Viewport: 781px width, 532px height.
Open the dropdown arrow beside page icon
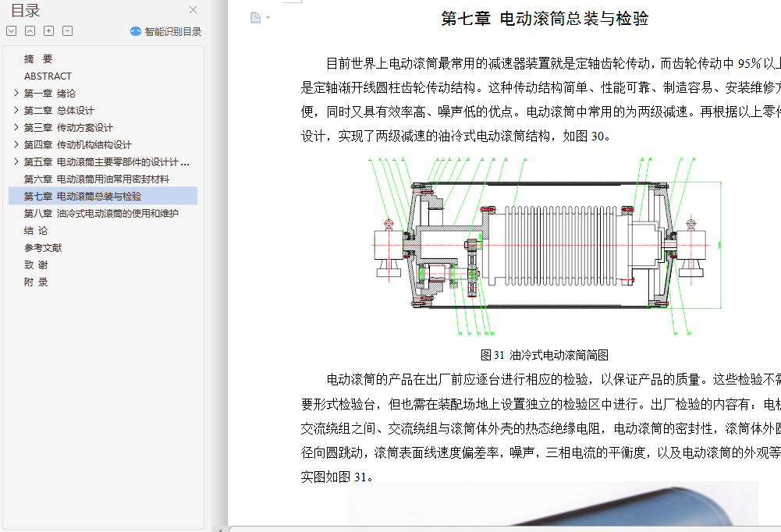(268, 18)
